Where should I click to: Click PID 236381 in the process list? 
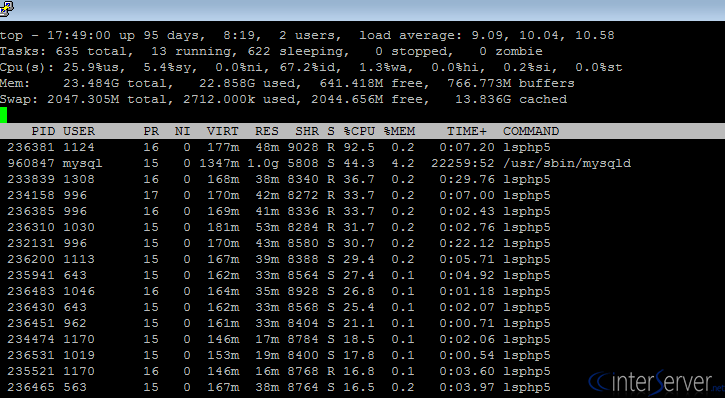pos(31,147)
